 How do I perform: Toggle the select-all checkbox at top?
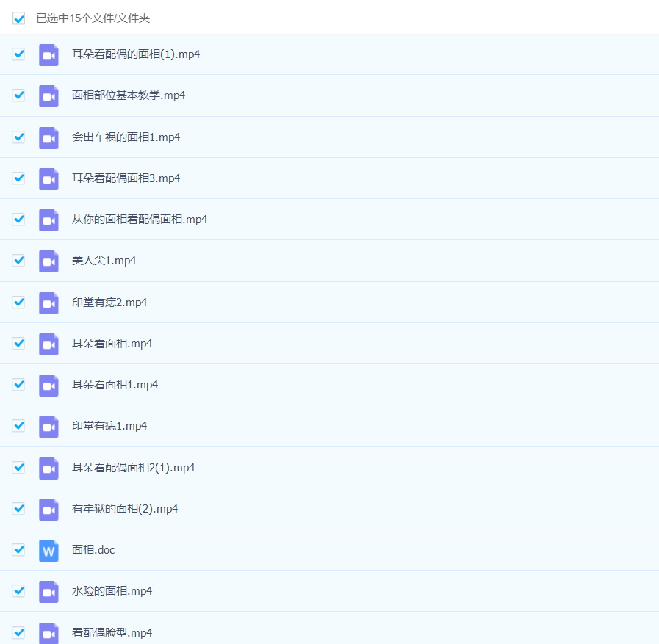tap(19, 18)
